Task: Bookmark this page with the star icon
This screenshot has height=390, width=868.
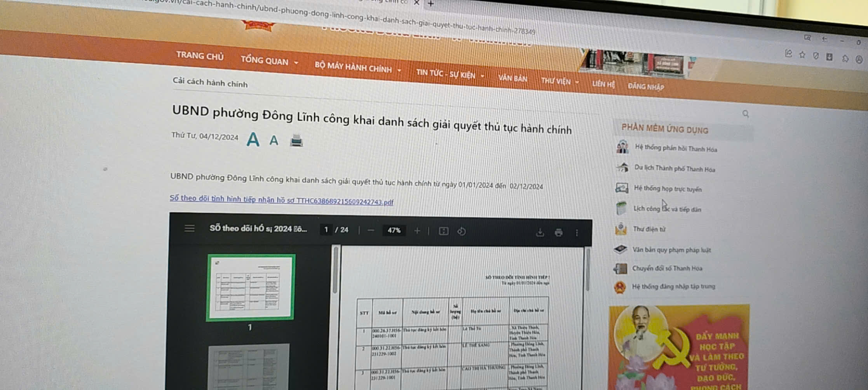Action: 802,55
